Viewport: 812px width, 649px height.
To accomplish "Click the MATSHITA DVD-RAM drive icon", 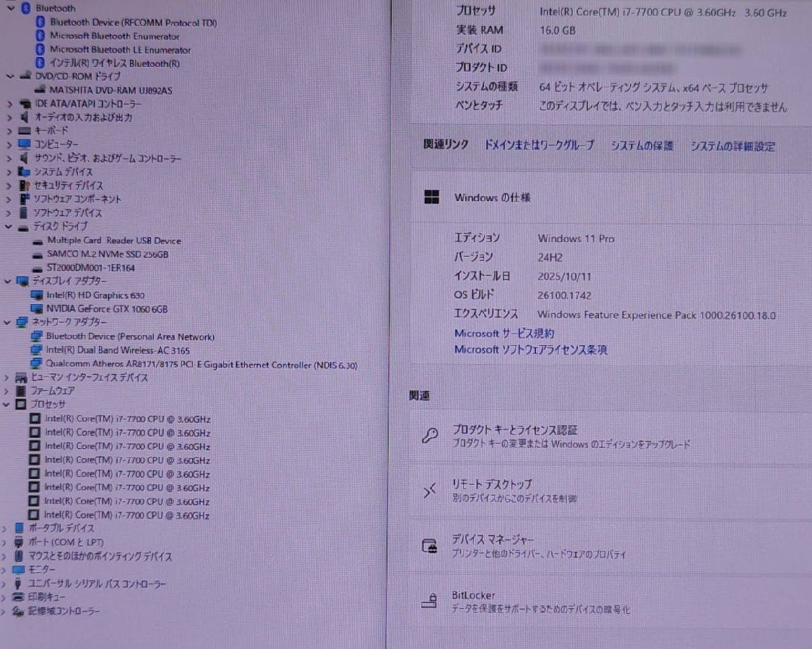I will 39,90.
